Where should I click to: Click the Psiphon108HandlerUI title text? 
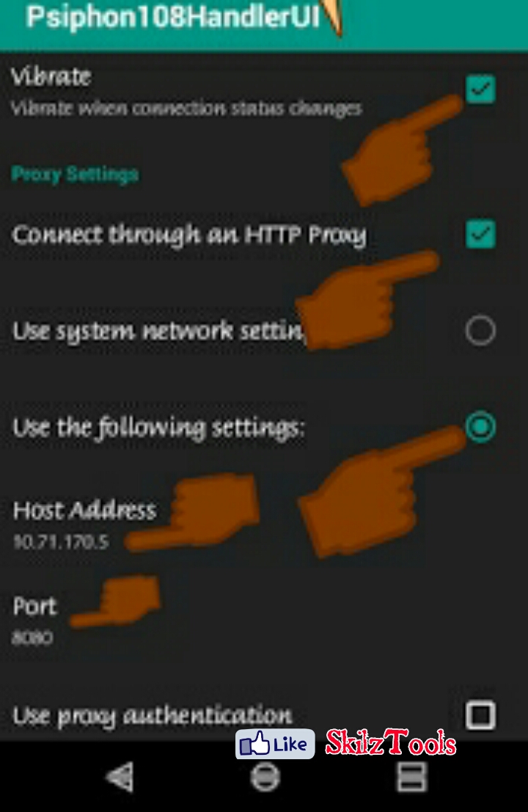click(173, 17)
